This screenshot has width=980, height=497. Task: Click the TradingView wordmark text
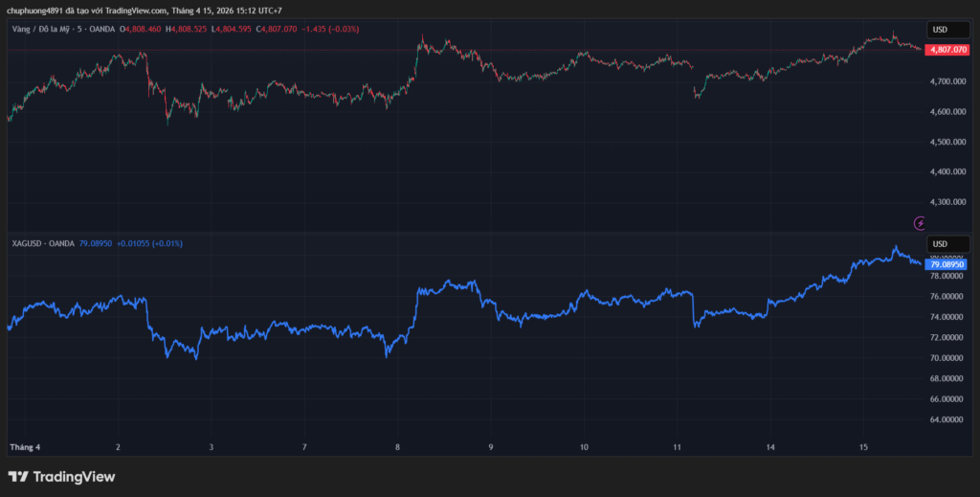coord(74,477)
